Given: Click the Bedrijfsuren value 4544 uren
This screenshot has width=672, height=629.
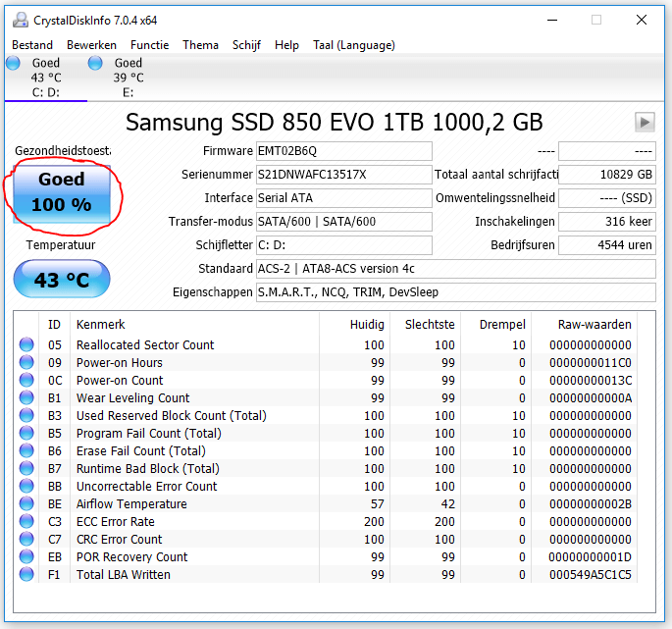Looking at the screenshot, I should pyautogui.click(x=607, y=245).
